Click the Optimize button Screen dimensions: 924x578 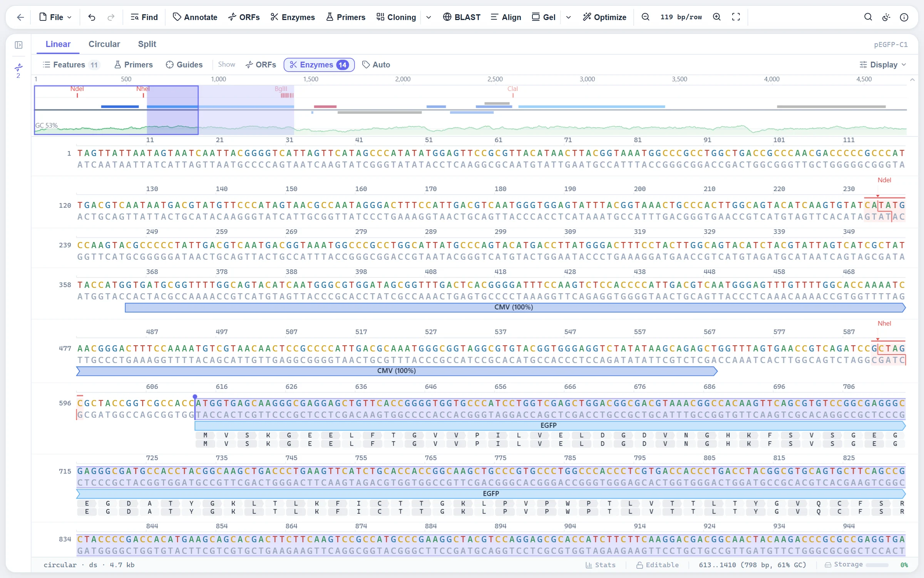(x=605, y=17)
